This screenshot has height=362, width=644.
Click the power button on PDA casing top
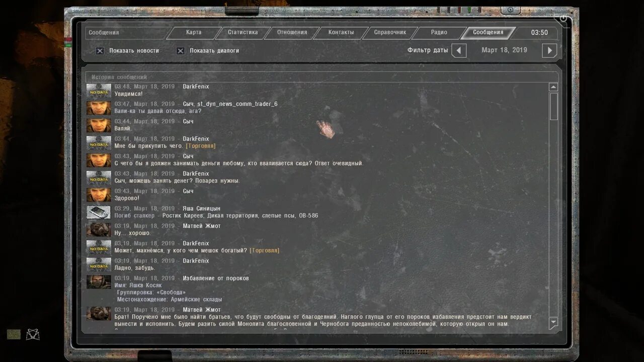[x=511, y=10]
